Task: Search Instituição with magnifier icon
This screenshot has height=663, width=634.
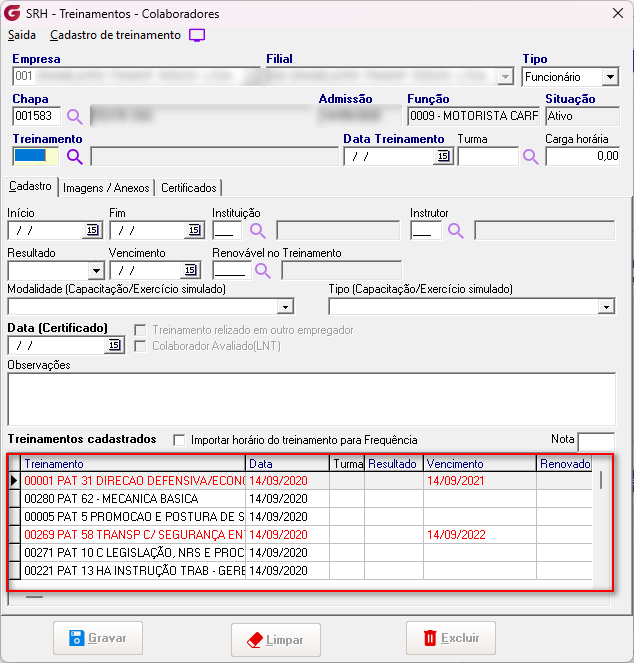Action: pos(258,231)
